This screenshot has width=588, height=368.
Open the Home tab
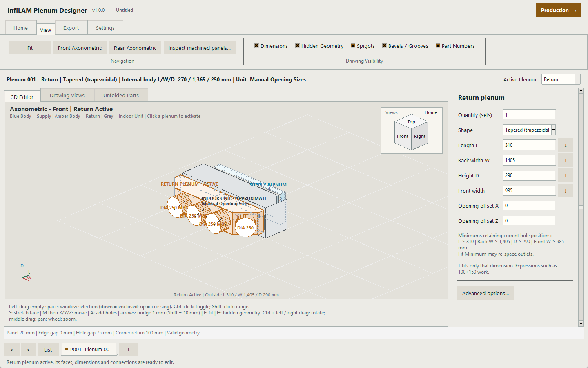tap(21, 28)
